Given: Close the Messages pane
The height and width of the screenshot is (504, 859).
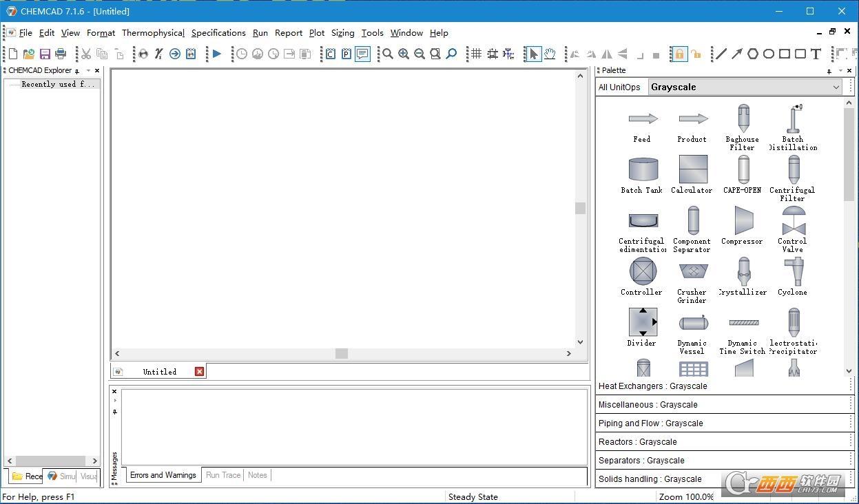Looking at the screenshot, I should pos(114,392).
